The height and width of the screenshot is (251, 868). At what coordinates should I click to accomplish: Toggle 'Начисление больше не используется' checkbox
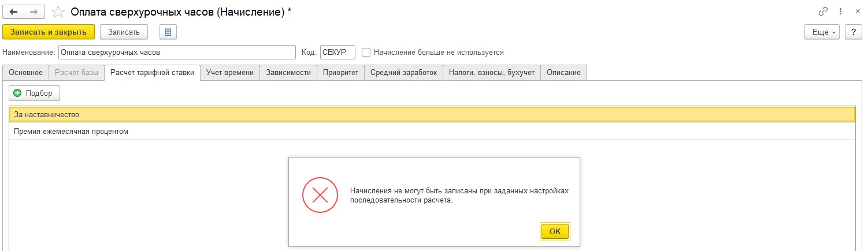point(366,52)
